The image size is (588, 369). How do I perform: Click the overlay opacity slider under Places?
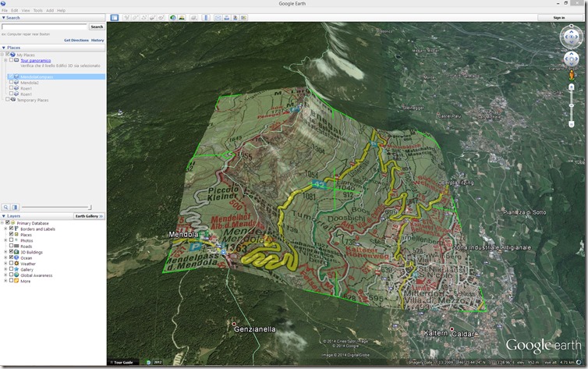coord(56,207)
